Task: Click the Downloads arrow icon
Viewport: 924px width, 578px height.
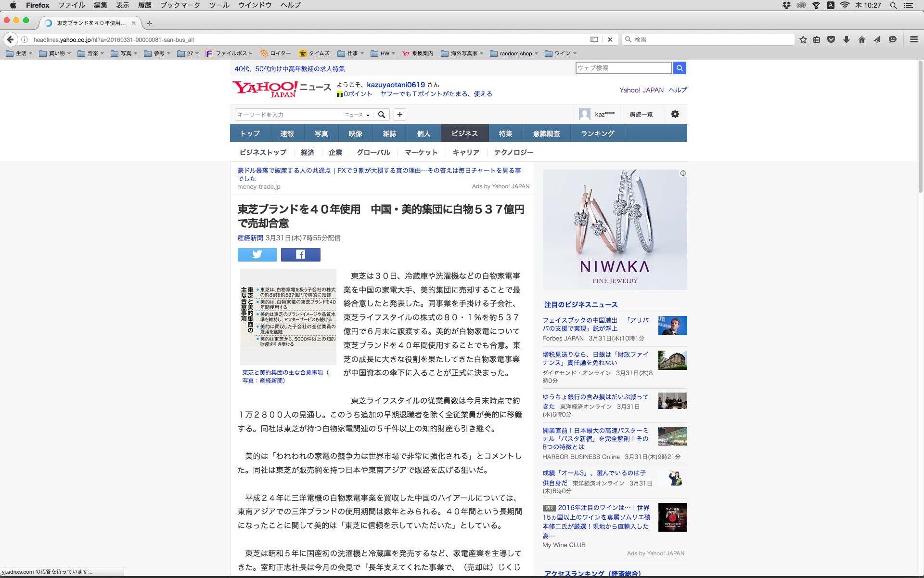Action: tap(846, 39)
